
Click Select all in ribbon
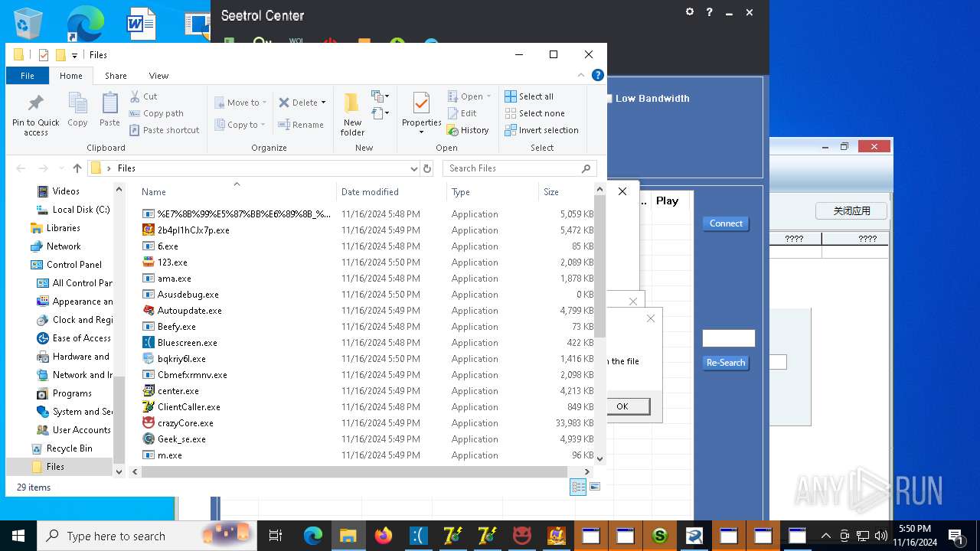point(529,96)
